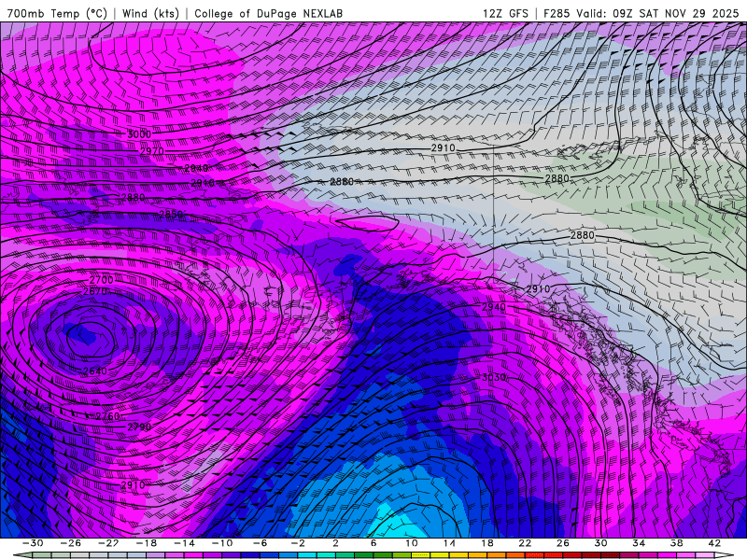Click the '12Z GFS' model run label
The height and width of the screenshot is (560, 747).
tap(505, 13)
